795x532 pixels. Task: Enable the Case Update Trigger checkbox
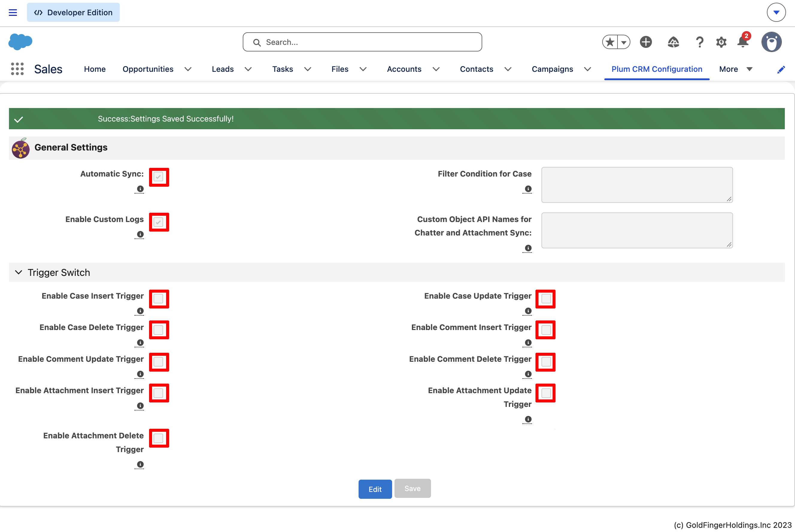(x=546, y=299)
